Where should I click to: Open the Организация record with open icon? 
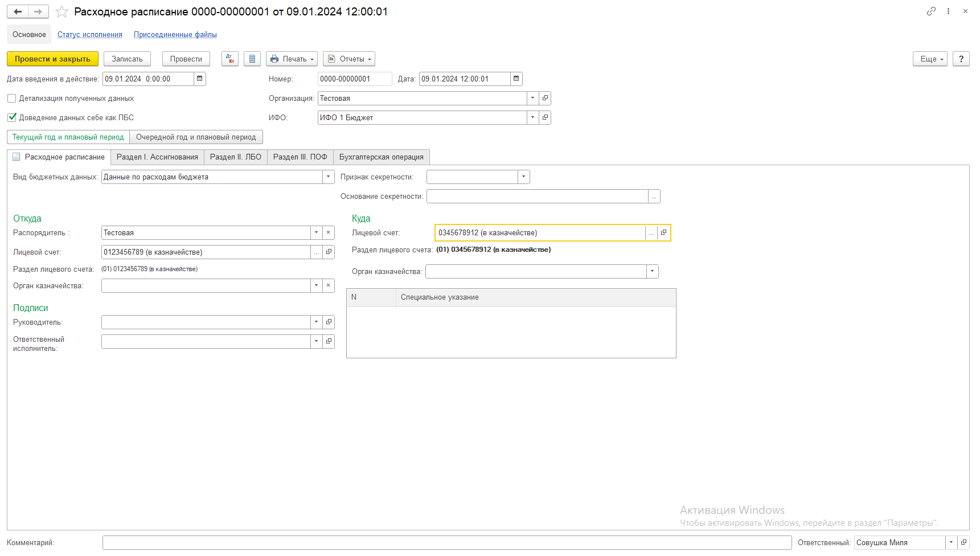tap(545, 98)
